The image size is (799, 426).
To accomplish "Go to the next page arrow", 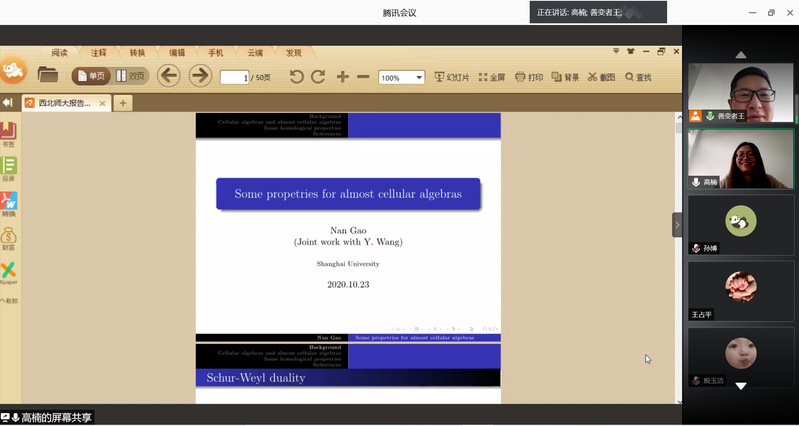I will pyautogui.click(x=200, y=75).
